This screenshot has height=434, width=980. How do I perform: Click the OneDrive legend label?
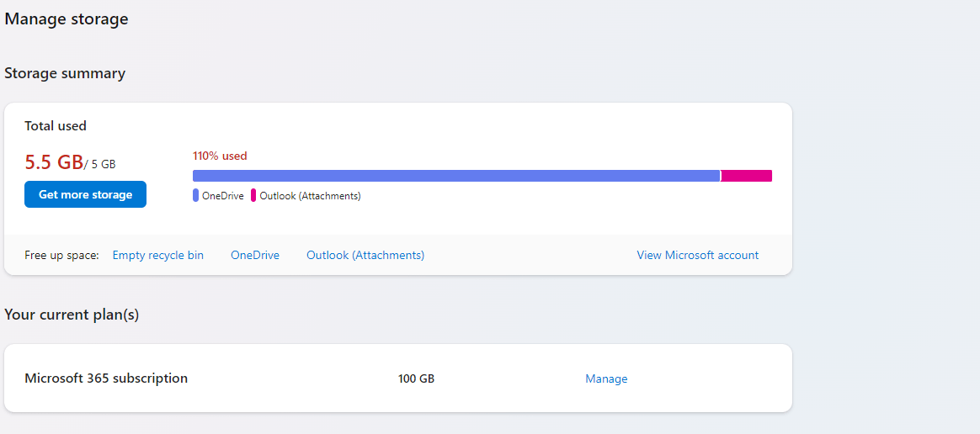pos(222,196)
